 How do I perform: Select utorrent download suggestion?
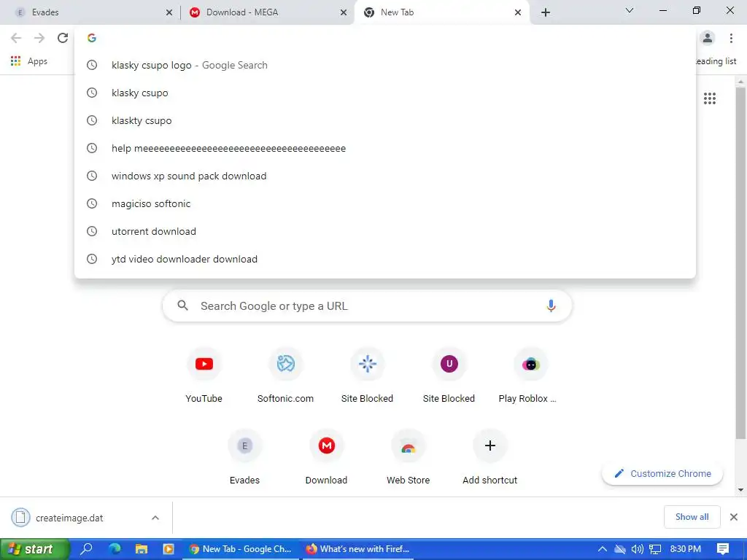[385, 231]
